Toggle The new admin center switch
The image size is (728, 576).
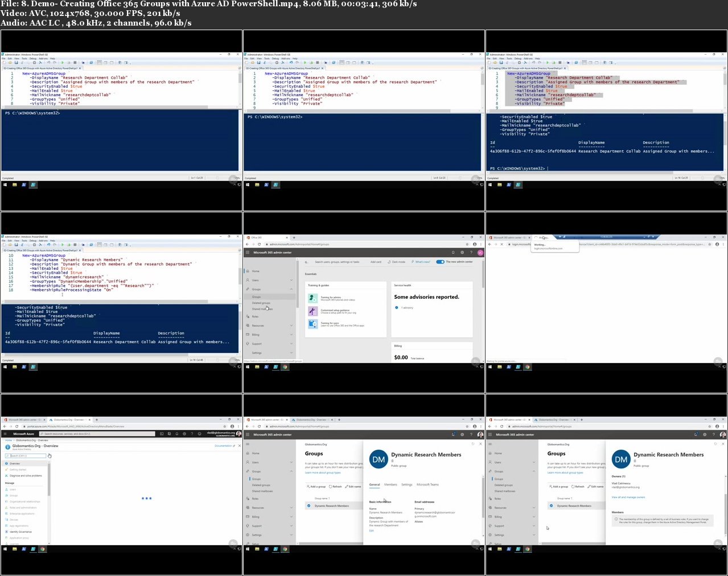440,262
